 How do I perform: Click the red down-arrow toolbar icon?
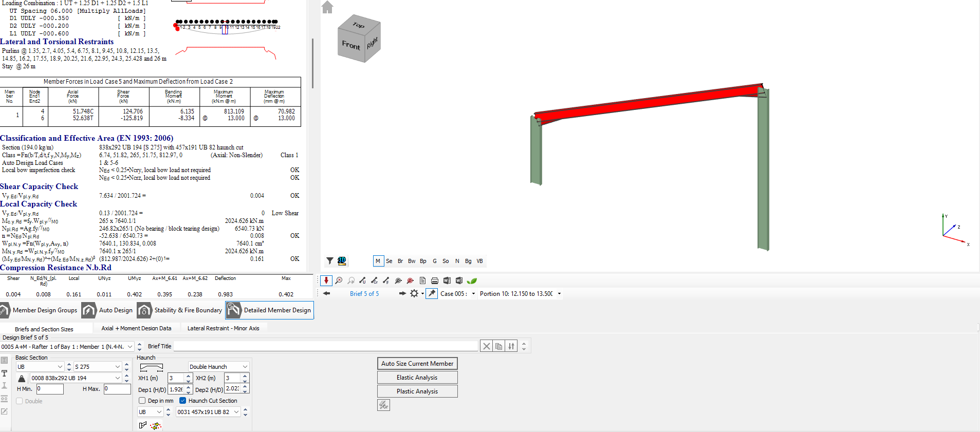pyautogui.click(x=326, y=280)
